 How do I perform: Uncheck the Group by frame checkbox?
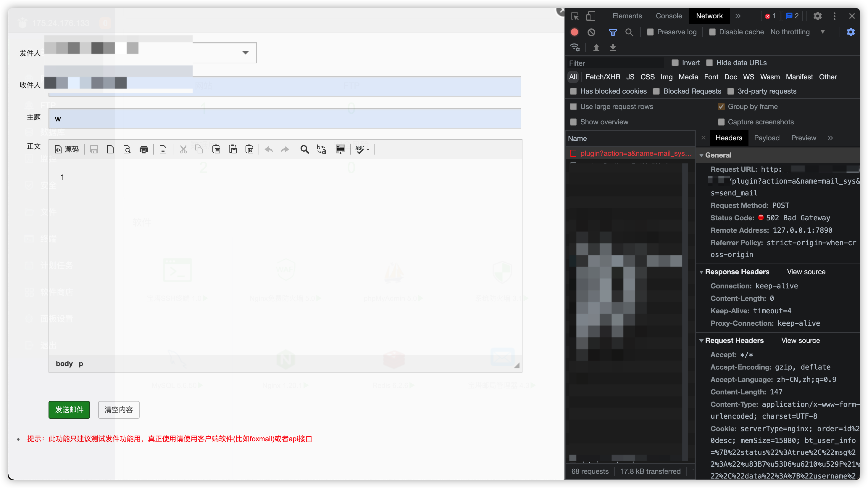(x=721, y=107)
